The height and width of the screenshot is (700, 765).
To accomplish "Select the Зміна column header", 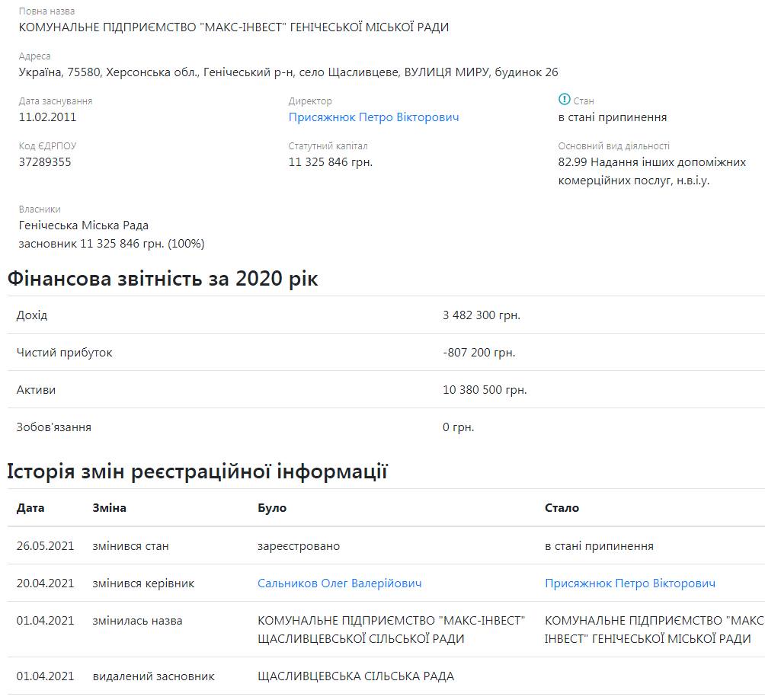I will coord(109,508).
